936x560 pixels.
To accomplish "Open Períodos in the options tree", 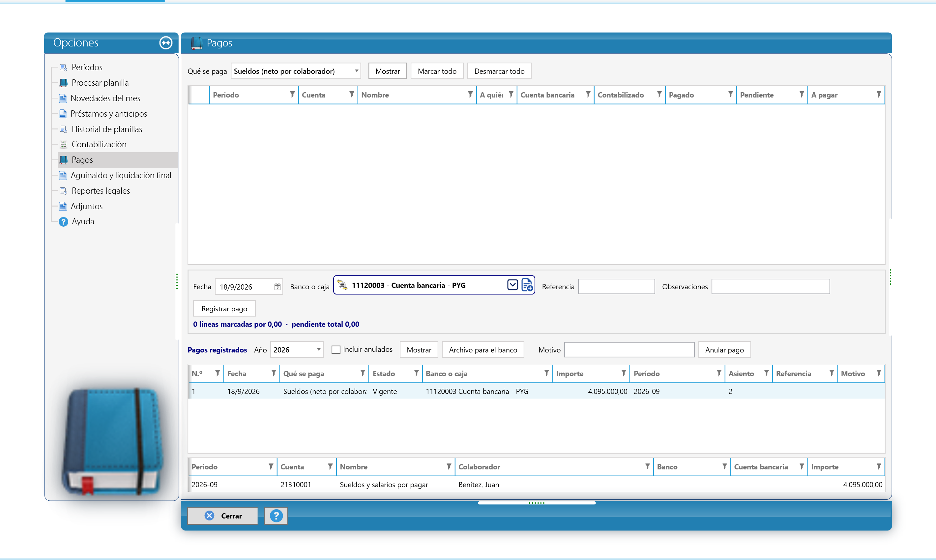I will click(x=87, y=67).
